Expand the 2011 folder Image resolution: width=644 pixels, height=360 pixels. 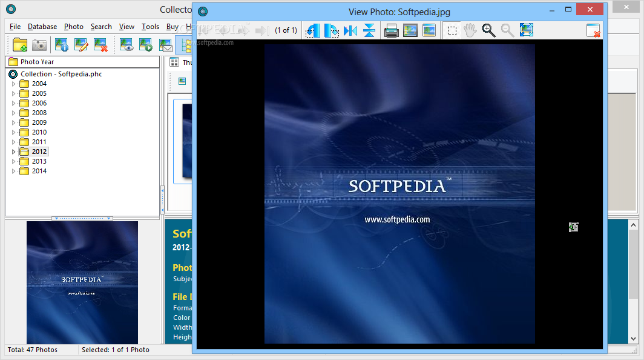coord(13,142)
